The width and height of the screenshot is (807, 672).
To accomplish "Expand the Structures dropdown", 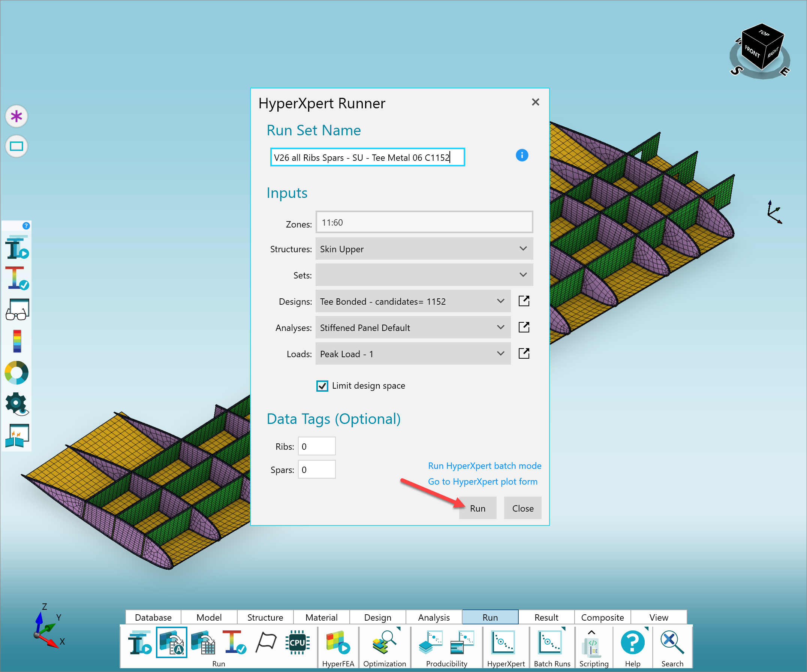I will [424, 248].
